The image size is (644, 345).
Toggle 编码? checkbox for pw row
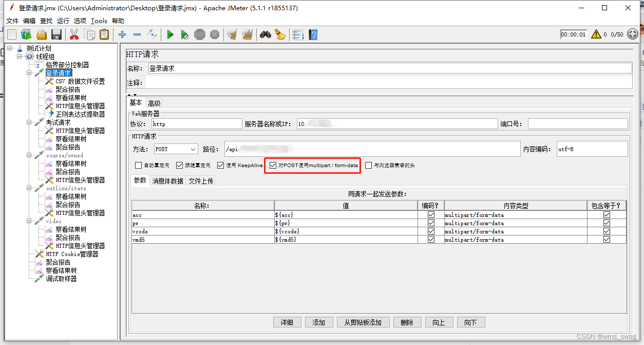pyautogui.click(x=431, y=223)
